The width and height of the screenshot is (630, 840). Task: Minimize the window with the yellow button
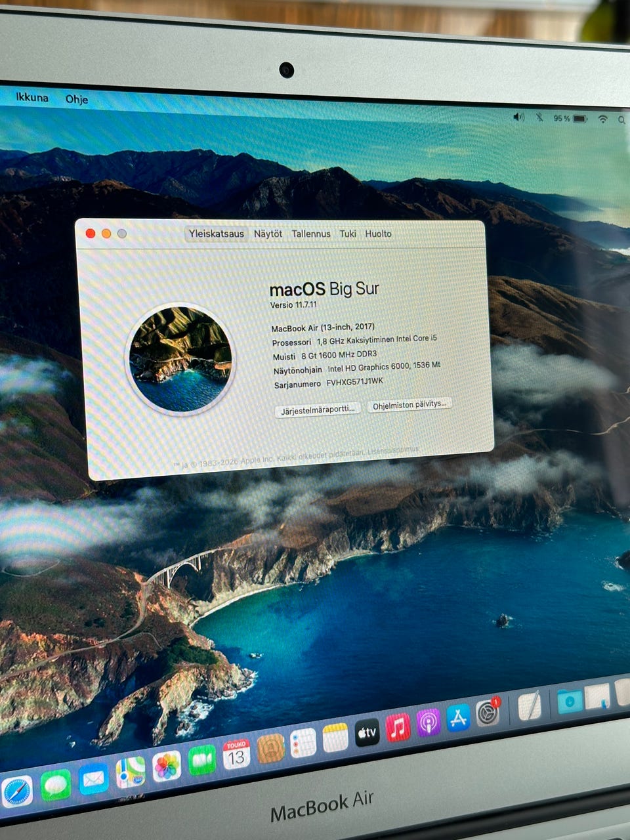pyautogui.click(x=106, y=234)
